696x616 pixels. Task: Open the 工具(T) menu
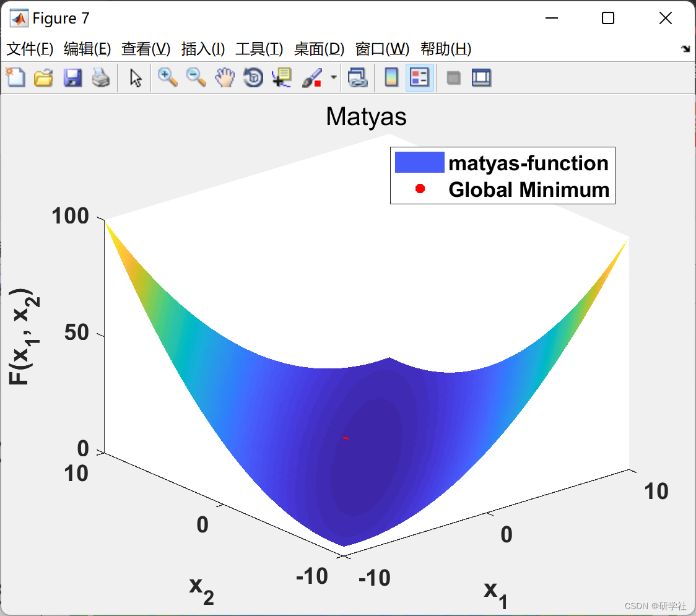coord(259,49)
